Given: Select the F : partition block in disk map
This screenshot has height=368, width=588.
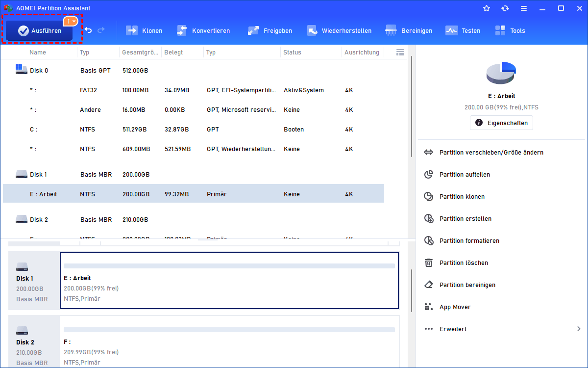Looking at the screenshot, I should (229, 342).
